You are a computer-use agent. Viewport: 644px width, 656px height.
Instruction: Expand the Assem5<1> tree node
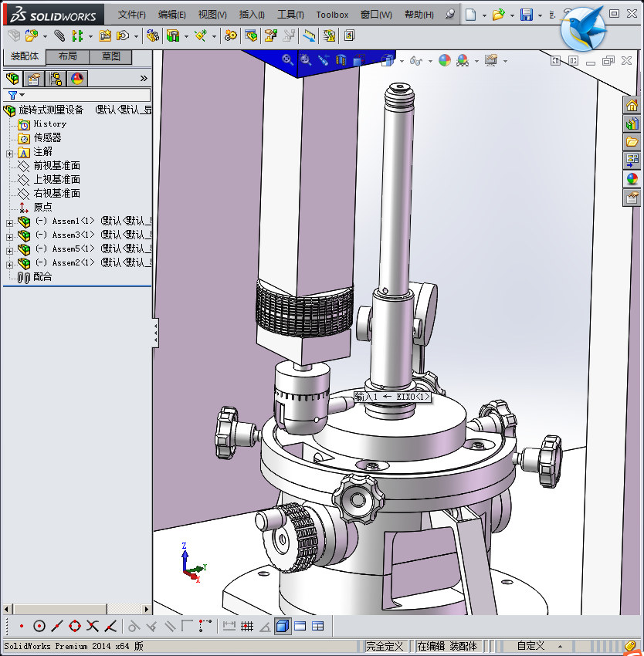(x=9, y=251)
